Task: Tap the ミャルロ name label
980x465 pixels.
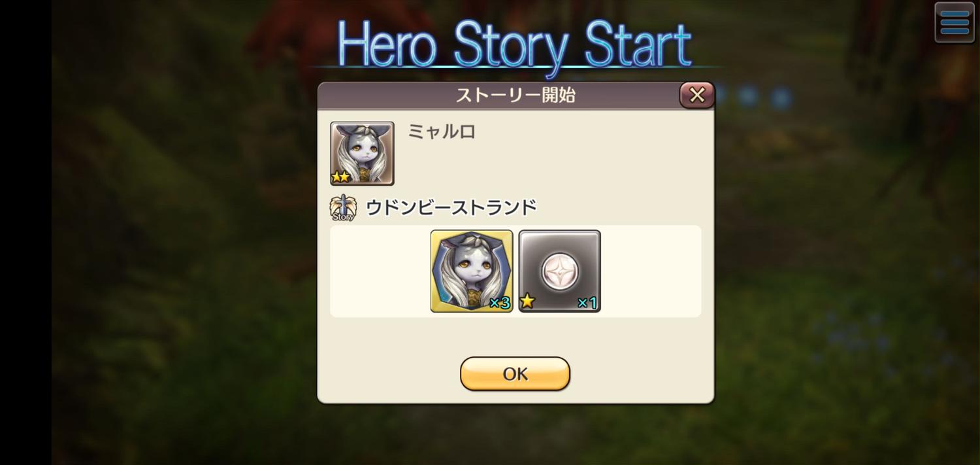Action: coord(442,131)
